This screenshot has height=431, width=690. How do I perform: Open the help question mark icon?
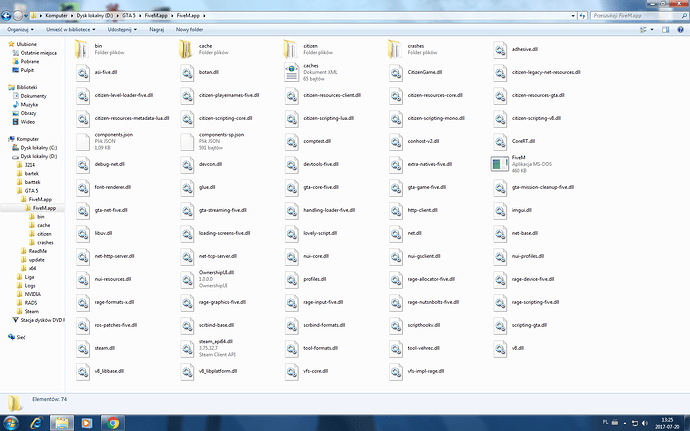tap(680, 29)
